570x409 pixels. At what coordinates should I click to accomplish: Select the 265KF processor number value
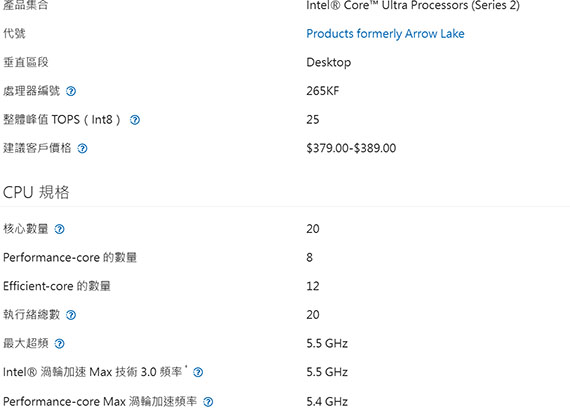pos(322,91)
